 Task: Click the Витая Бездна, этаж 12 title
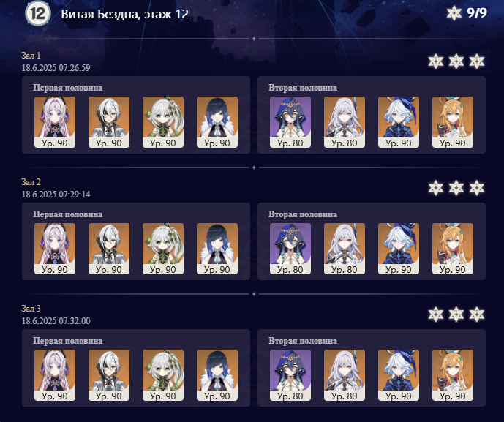(124, 14)
